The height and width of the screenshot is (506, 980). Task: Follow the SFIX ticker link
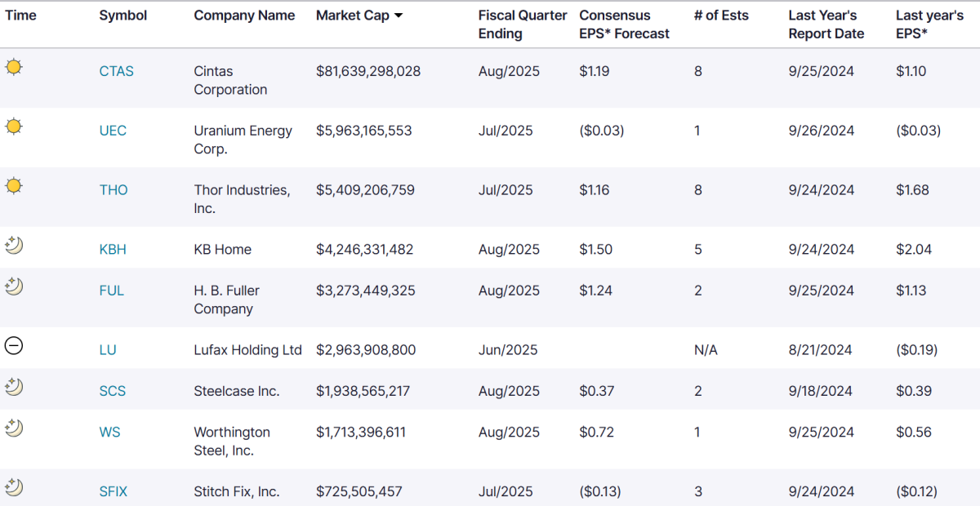[x=113, y=491]
